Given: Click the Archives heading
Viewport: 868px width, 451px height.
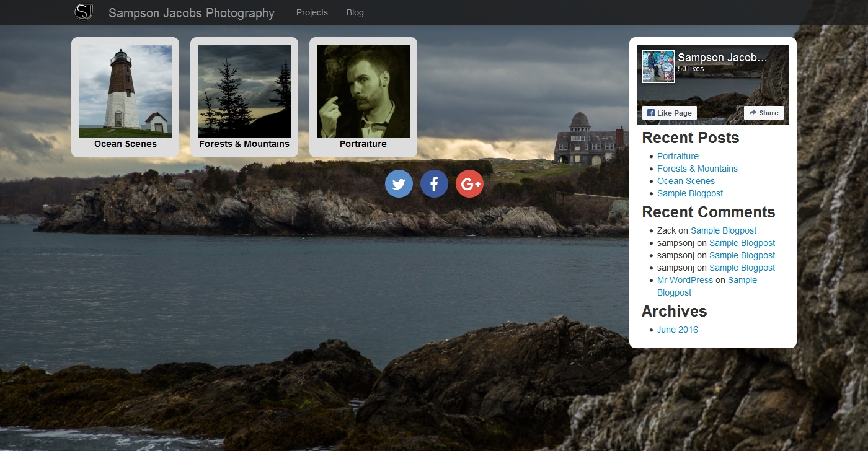Looking at the screenshot, I should tap(675, 311).
